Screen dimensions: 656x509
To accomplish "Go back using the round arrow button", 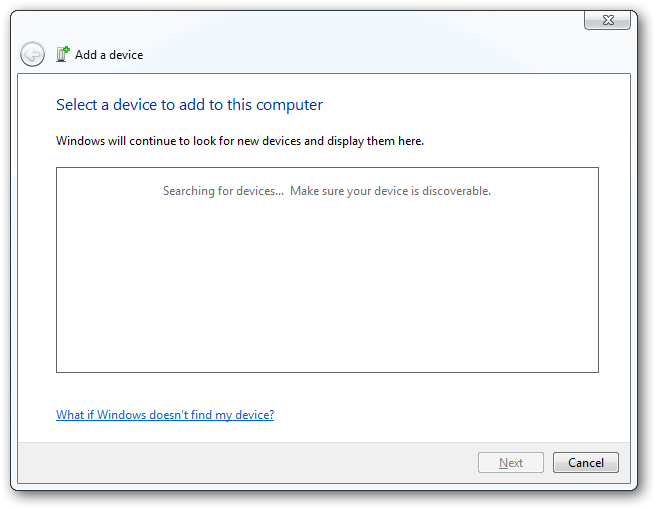I will 32,54.
